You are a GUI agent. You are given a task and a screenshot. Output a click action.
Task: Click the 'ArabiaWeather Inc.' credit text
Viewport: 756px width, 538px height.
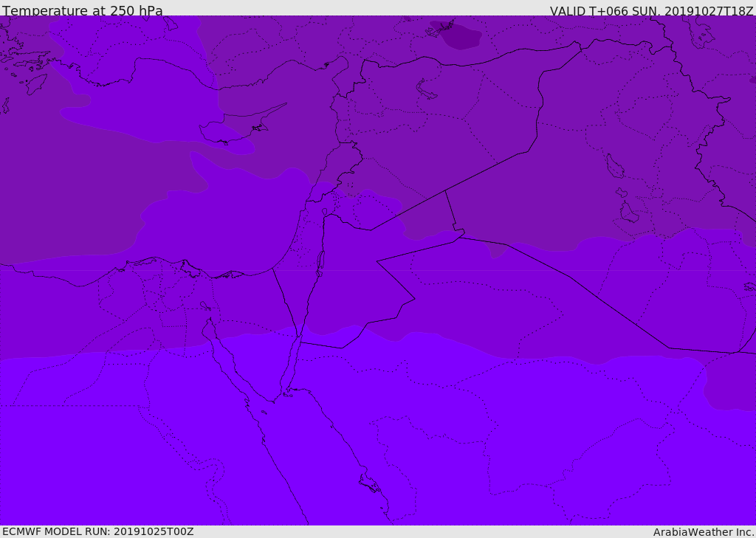pos(704,532)
